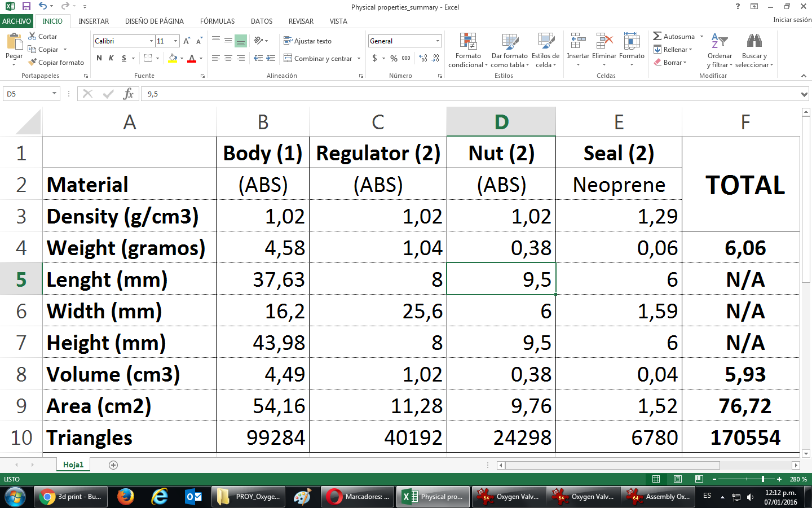Click Ordenar y filtrar icon
This screenshot has width=812, height=508.
click(720, 42)
